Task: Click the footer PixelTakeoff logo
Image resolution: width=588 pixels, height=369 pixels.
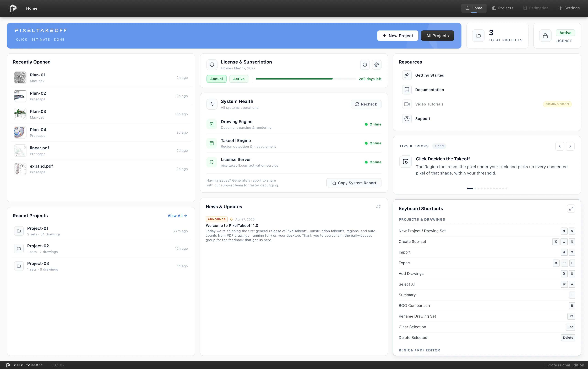Action: point(8,365)
